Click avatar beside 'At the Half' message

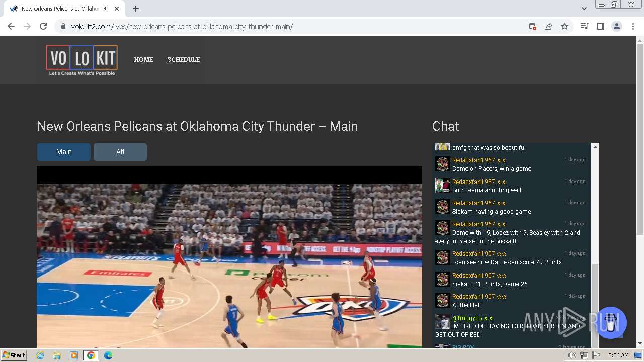[443, 300]
